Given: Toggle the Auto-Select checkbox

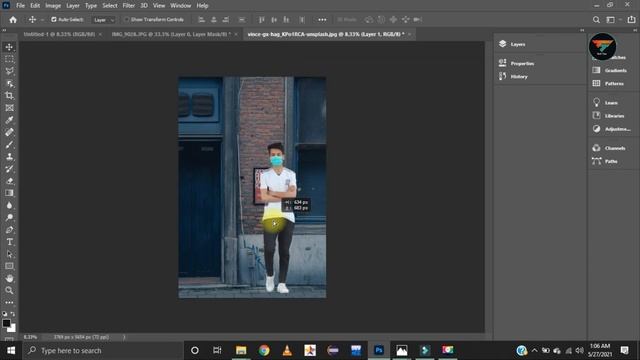Looking at the screenshot, I should point(53,19).
